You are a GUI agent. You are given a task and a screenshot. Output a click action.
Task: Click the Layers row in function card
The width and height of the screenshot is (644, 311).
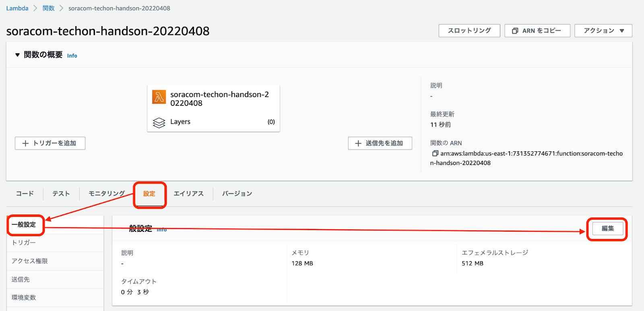tap(214, 122)
